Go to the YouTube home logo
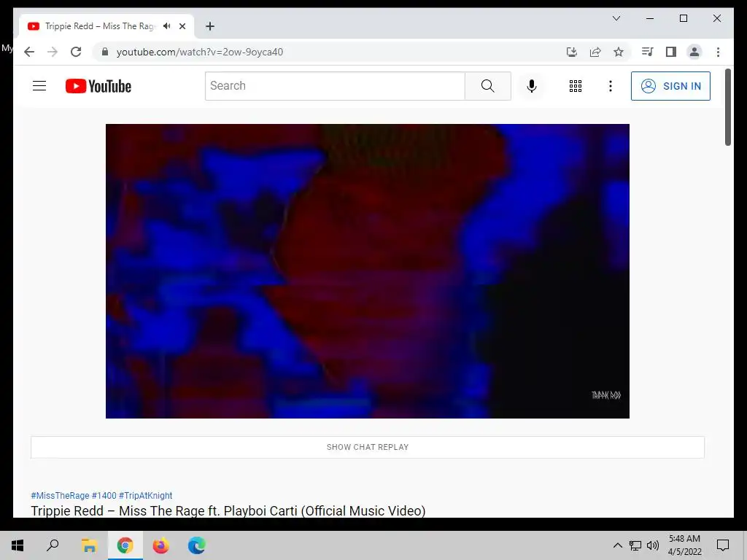 pyautogui.click(x=98, y=86)
